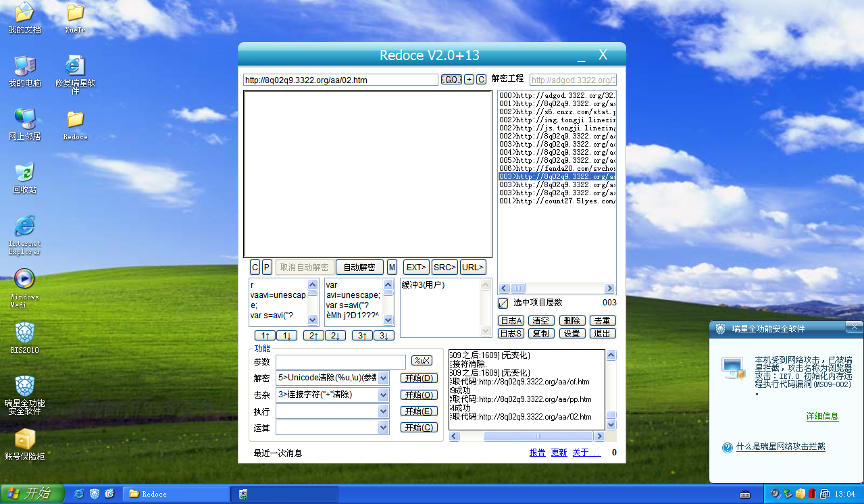Click the 解密工程 project input field

(x=573, y=80)
